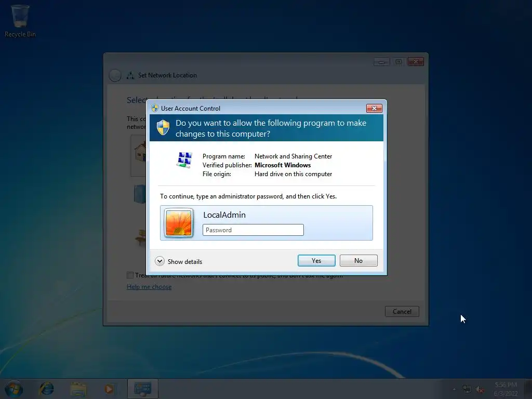Click the No button in User Account Control

(358, 261)
